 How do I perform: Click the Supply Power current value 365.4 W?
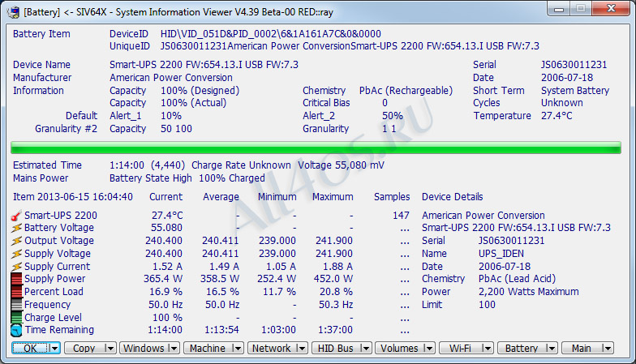tap(163, 279)
